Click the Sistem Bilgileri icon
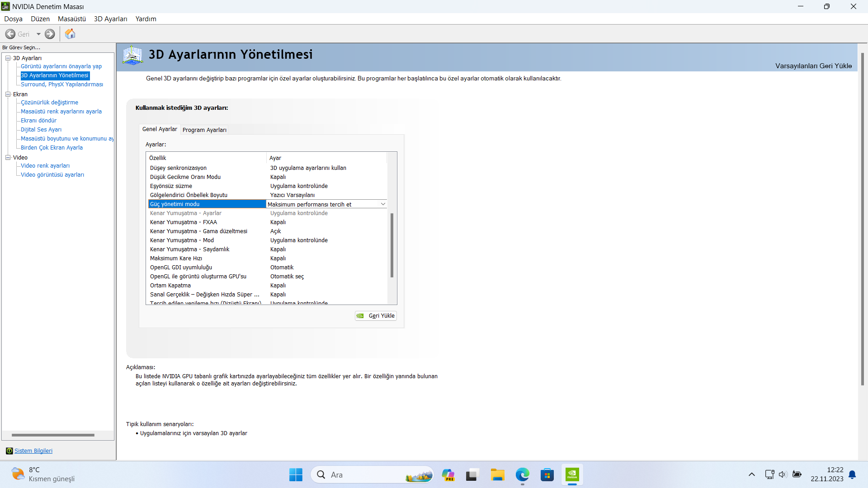Screen dimensions: 868x488 (x=9, y=451)
